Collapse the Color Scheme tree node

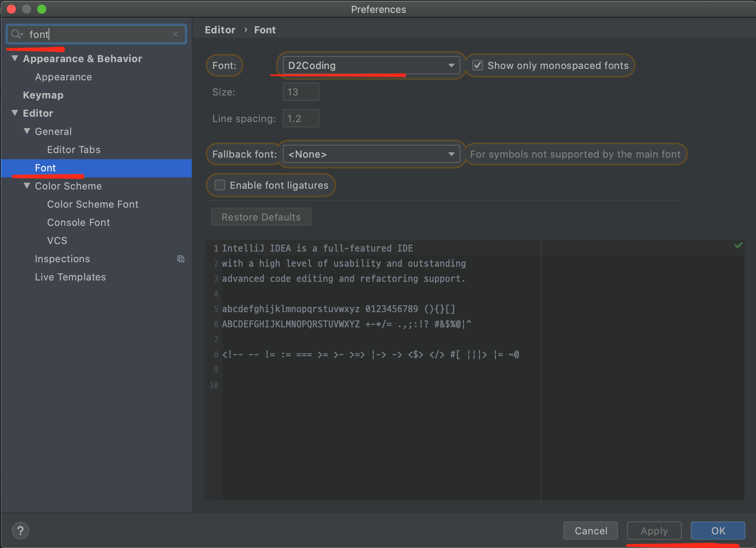coord(27,186)
